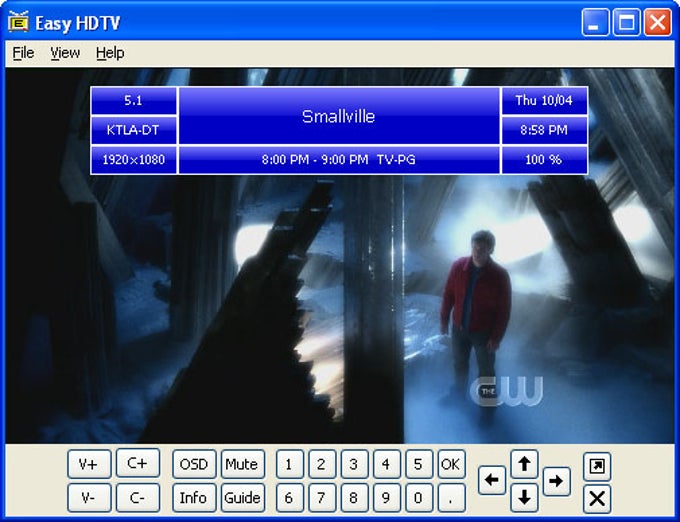
Task: Toggle Mute on the audio
Action: pos(242,464)
